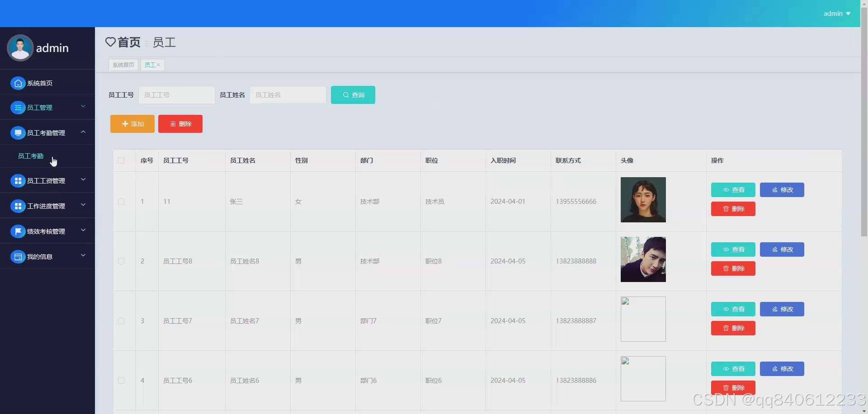Click trash icon in top 删除 button
868x414 pixels.
point(173,124)
